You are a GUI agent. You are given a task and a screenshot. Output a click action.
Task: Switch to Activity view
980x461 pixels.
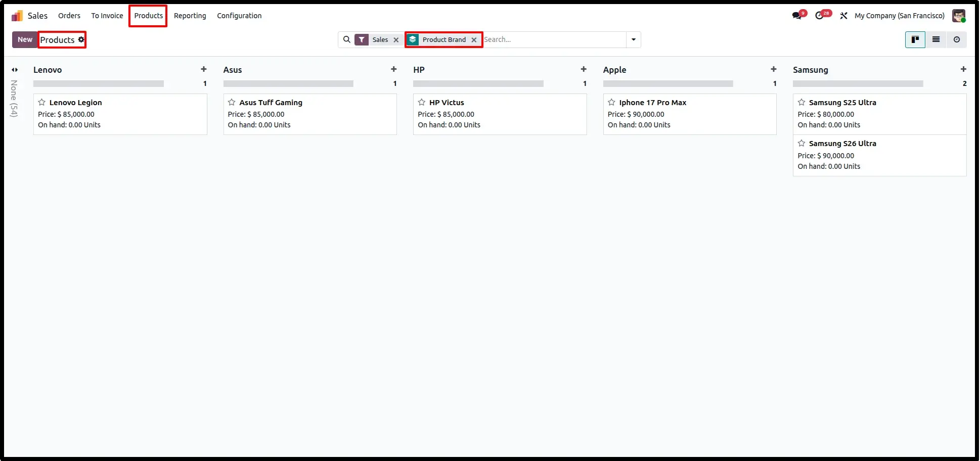point(957,39)
